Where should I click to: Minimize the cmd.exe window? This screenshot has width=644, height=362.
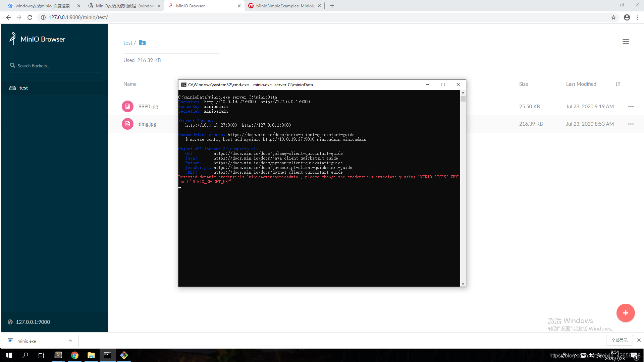428,84
